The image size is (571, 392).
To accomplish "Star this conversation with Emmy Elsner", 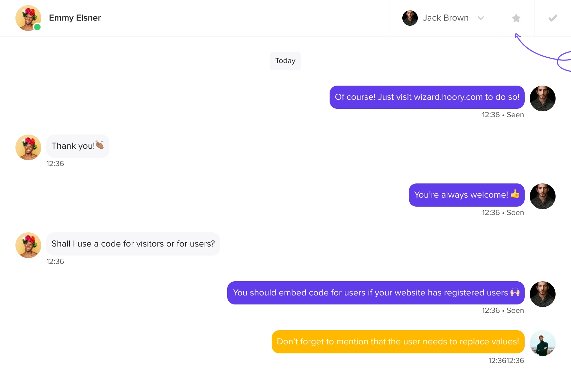I will click(x=516, y=18).
